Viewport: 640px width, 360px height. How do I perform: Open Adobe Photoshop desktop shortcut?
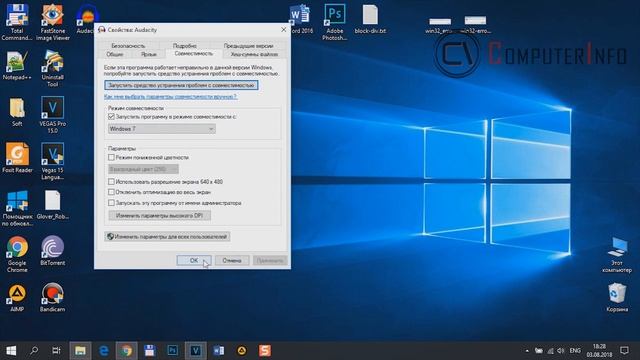click(x=335, y=22)
